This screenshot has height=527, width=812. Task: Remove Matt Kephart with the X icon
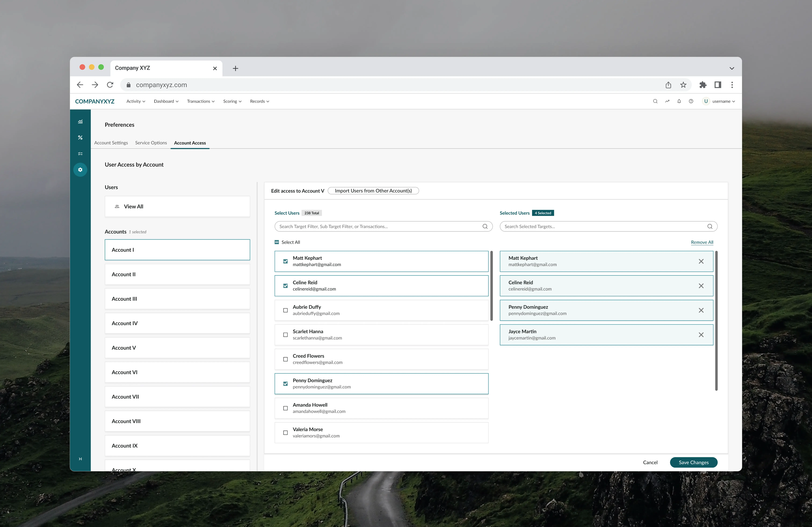pyautogui.click(x=701, y=261)
